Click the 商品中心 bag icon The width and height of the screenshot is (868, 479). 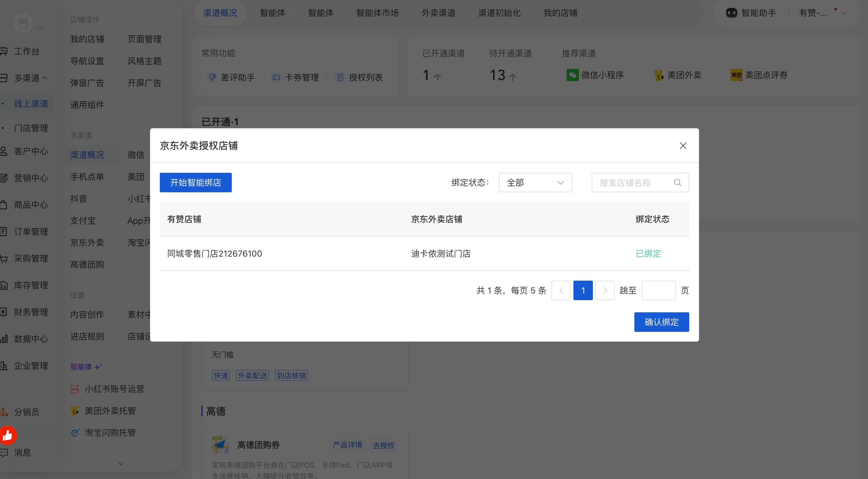tap(4, 205)
